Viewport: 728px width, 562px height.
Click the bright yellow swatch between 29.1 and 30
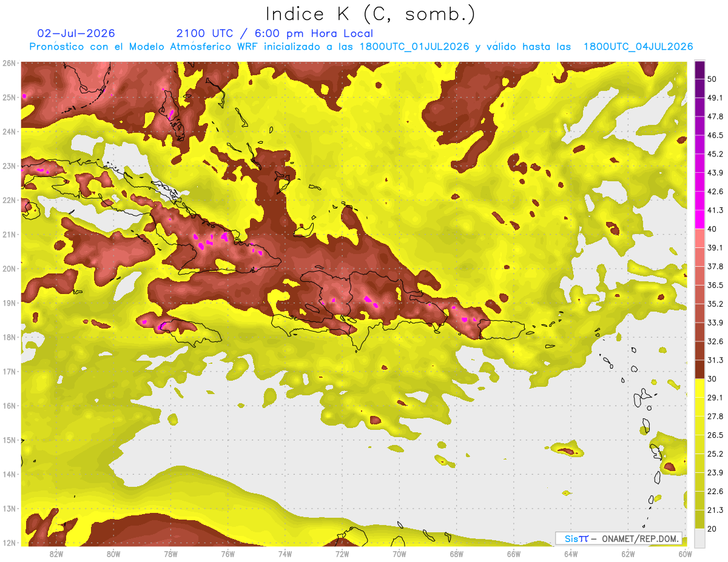click(699, 388)
